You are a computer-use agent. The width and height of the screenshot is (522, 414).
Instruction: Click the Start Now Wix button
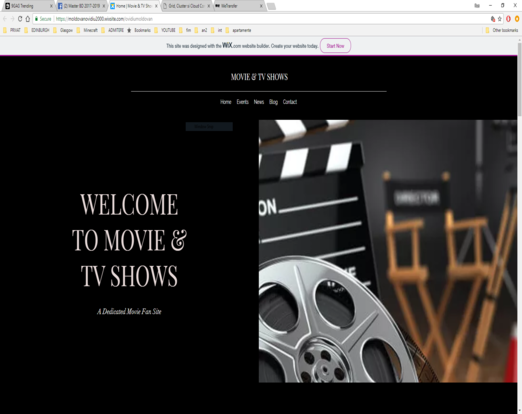coord(335,46)
